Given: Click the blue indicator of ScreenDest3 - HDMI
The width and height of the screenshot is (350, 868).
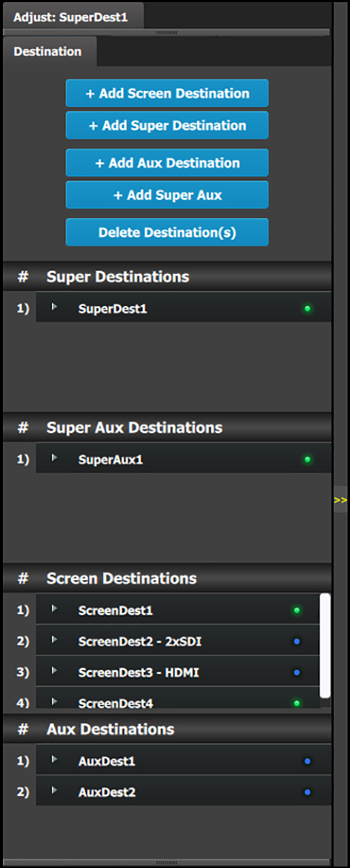Looking at the screenshot, I should (297, 673).
